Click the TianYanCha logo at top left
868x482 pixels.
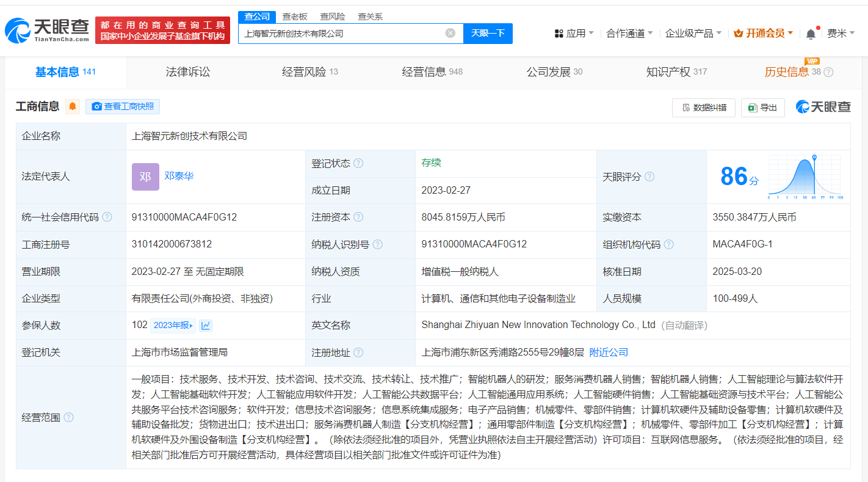click(48, 30)
